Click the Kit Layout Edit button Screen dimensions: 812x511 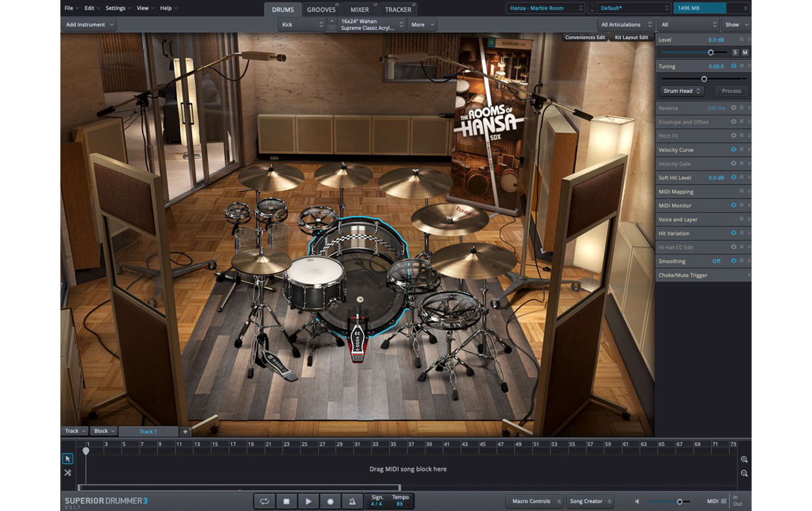coord(631,38)
